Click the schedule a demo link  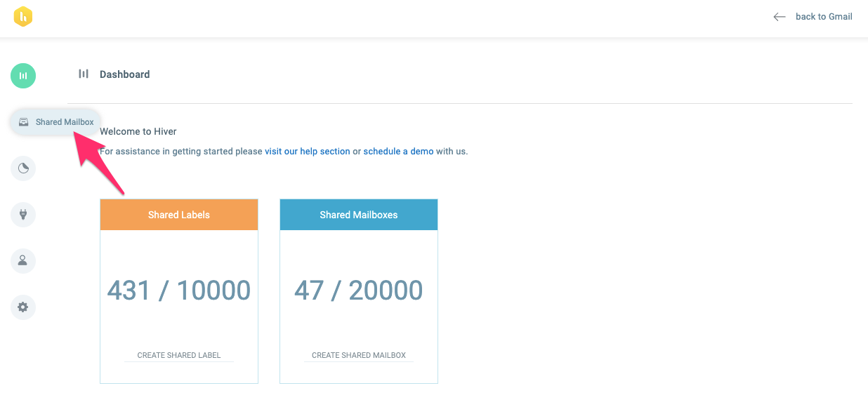point(398,151)
